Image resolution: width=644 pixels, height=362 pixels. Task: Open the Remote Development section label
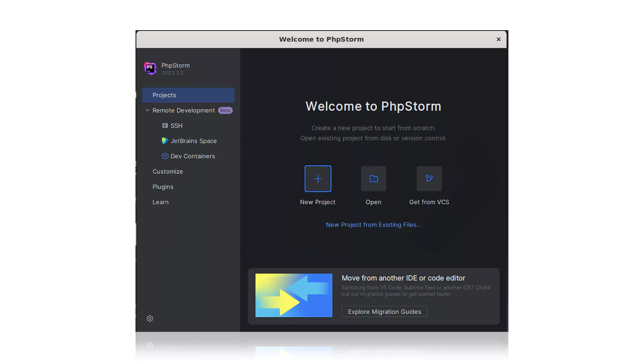click(183, 110)
